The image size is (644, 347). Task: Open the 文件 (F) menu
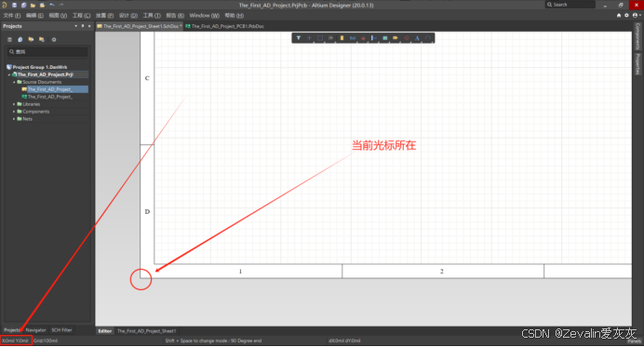tap(12, 15)
